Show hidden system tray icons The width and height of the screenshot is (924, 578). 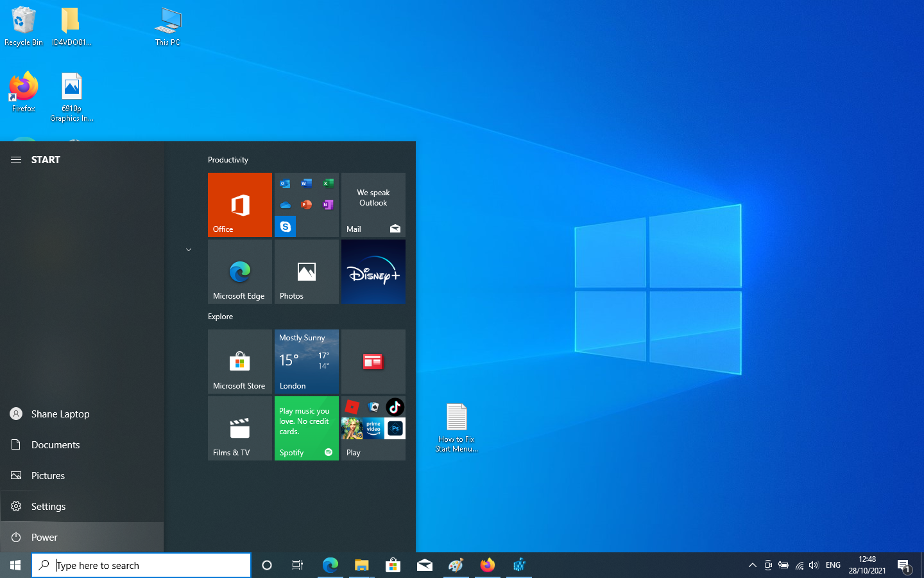coord(752,565)
